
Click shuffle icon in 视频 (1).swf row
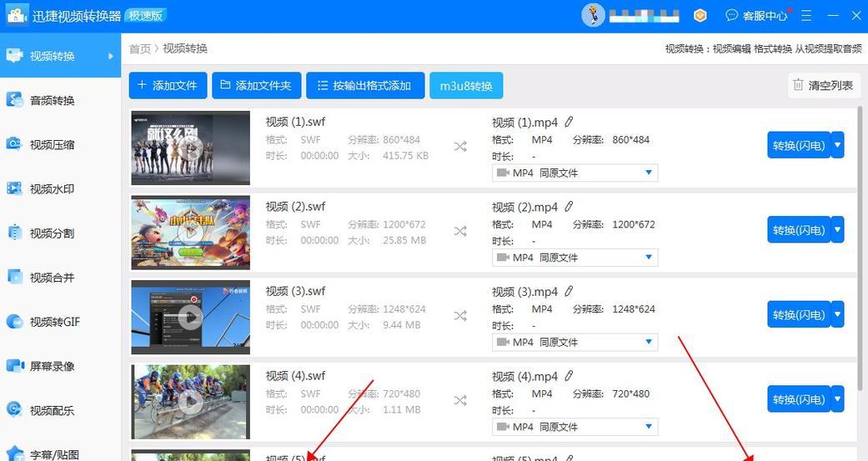point(460,147)
